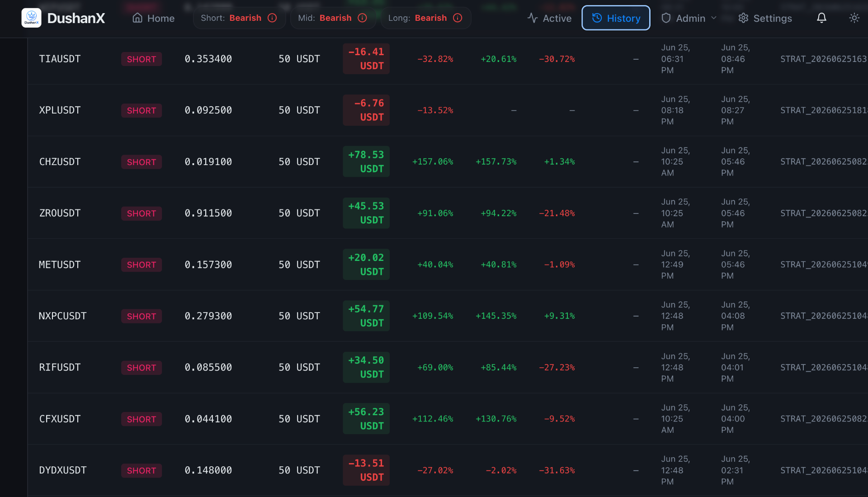
Task: Switch to Active trades tab
Action: (549, 18)
